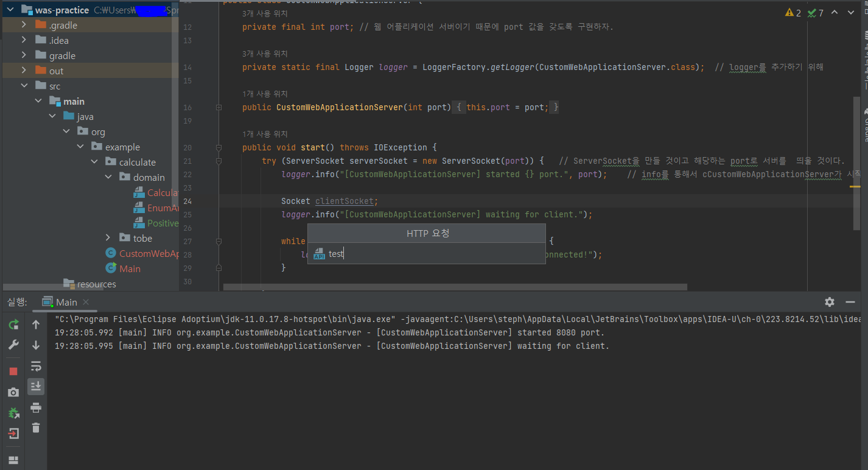Click the green bug attach debugger icon
868x470 pixels.
(x=13, y=413)
